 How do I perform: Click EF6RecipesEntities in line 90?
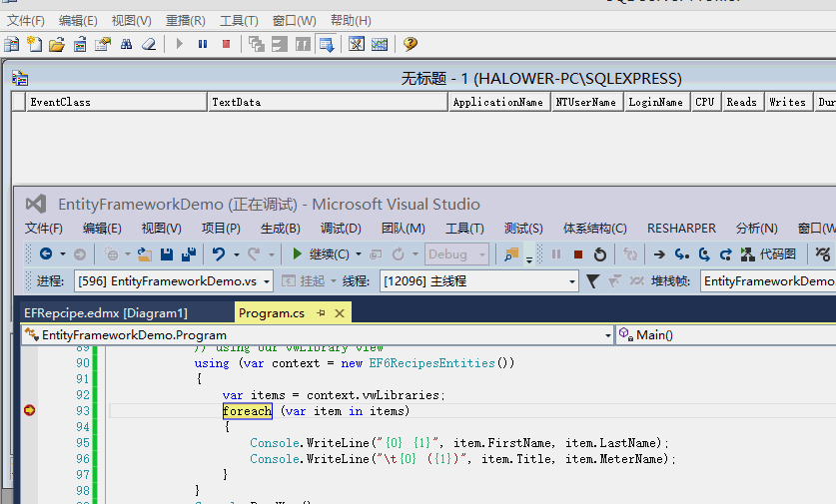coord(431,363)
